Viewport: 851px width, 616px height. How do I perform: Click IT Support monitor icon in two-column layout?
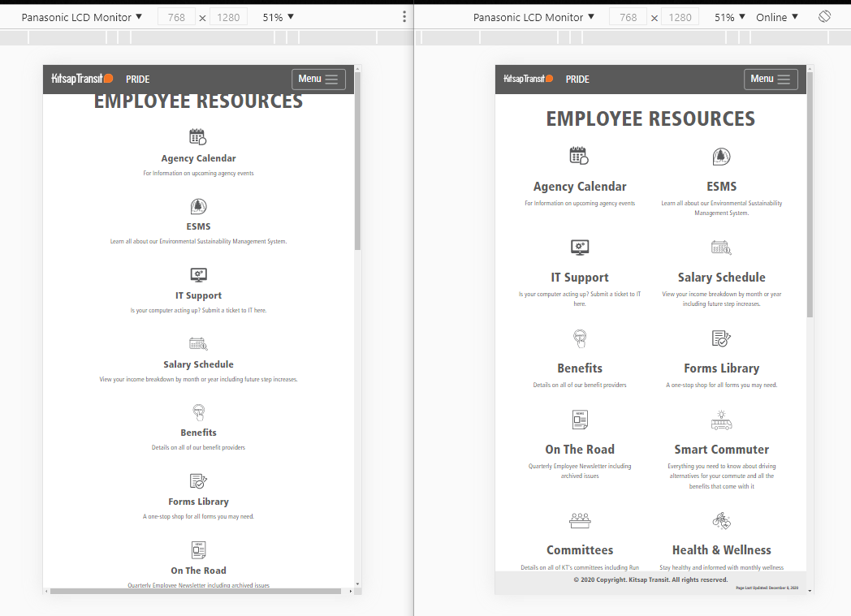pos(580,248)
